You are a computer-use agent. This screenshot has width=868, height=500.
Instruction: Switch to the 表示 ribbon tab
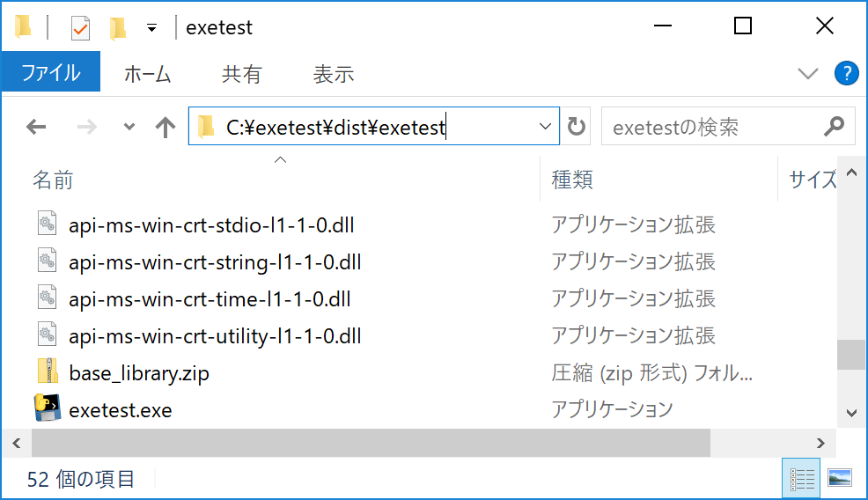[x=333, y=74]
